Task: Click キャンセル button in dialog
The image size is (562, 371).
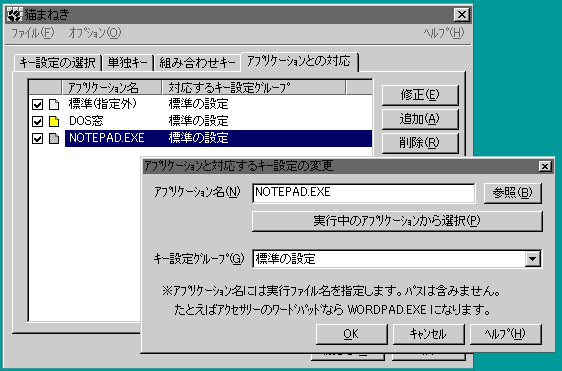Action: click(x=429, y=334)
